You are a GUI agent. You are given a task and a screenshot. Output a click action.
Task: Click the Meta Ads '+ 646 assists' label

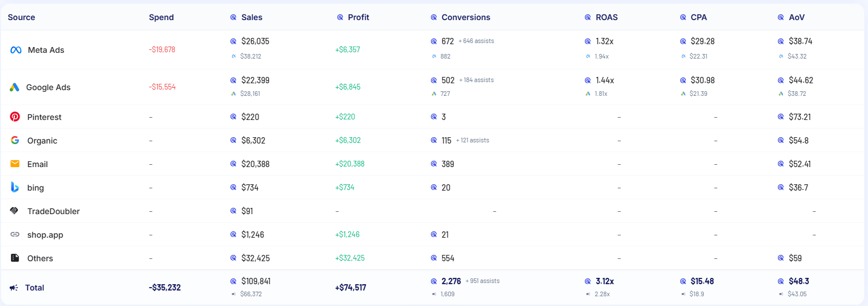pos(476,41)
